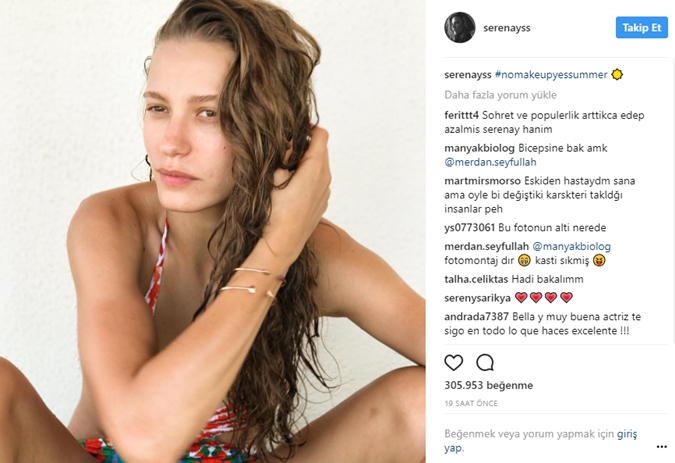View commenter profile martmirsmorso
675x463 pixels.
[482, 181]
